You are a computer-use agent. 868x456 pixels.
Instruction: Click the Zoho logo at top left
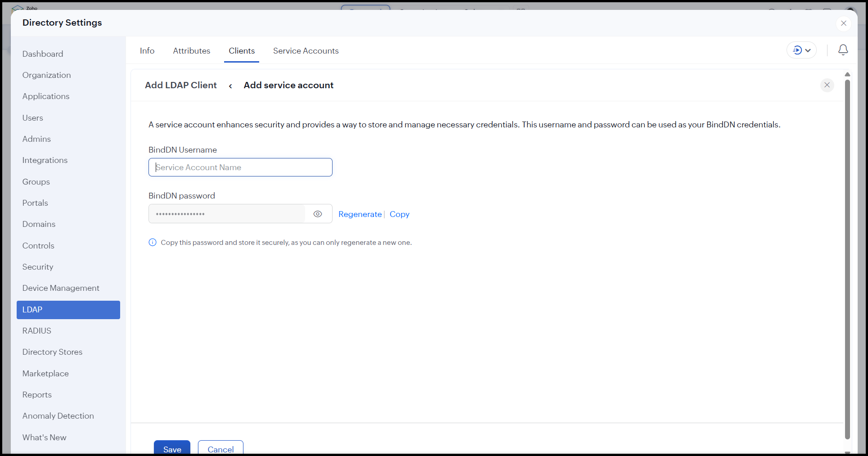(x=18, y=8)
